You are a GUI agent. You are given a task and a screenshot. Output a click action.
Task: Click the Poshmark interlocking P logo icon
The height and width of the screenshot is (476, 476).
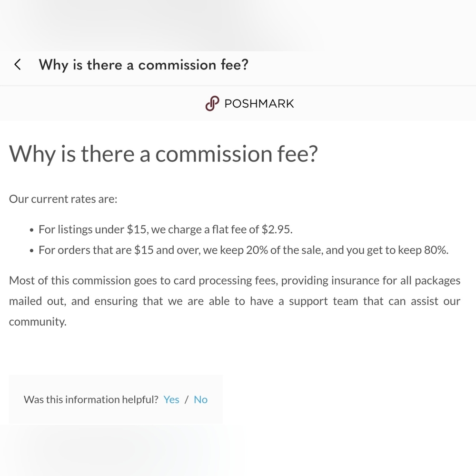(212, 103)
